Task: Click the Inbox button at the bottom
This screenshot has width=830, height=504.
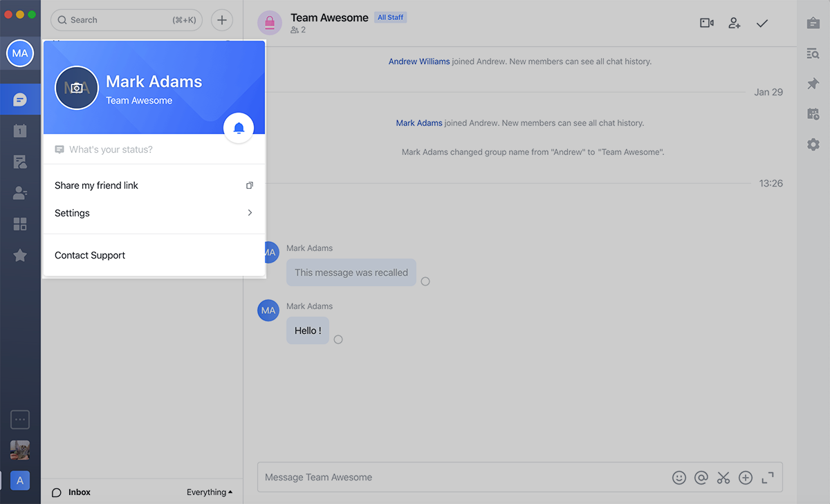Action: (x=72, y=492)
